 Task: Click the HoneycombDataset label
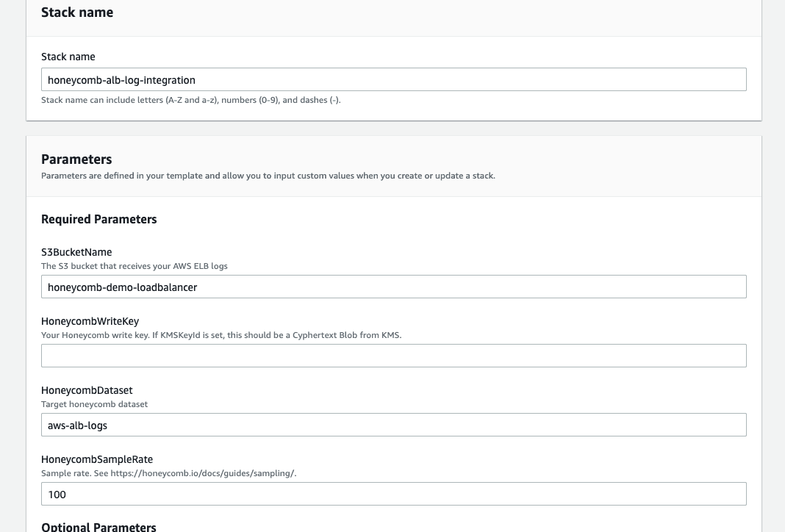[x=87, y=390]
